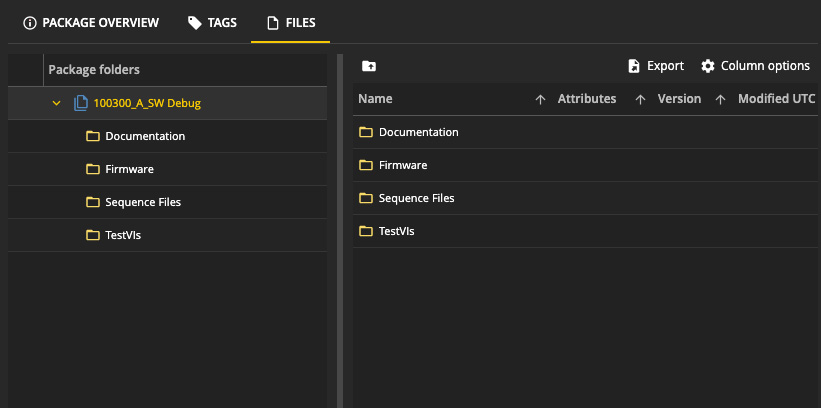Select Documentation in the package folders tree
This screenshot has height=408, width=821.
[145, 136]
